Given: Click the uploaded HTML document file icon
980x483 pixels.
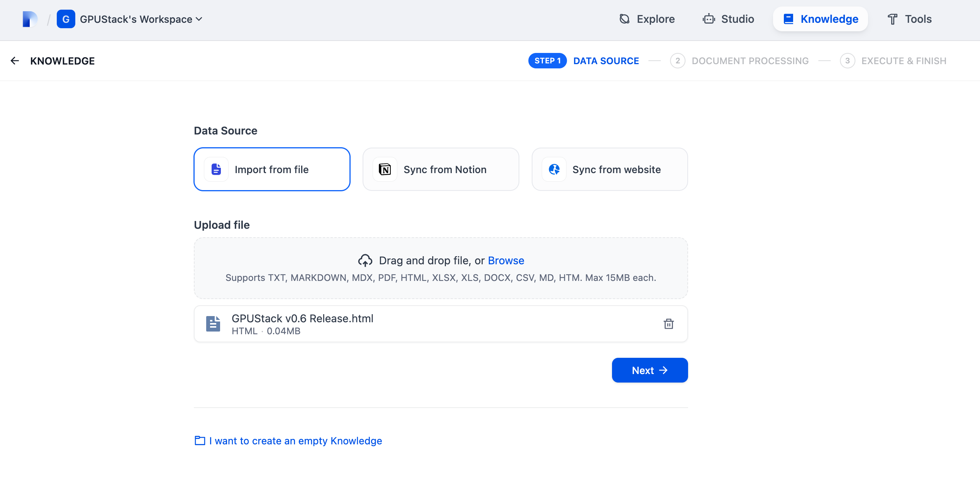Looking at the screenshot, I should 213,324.
